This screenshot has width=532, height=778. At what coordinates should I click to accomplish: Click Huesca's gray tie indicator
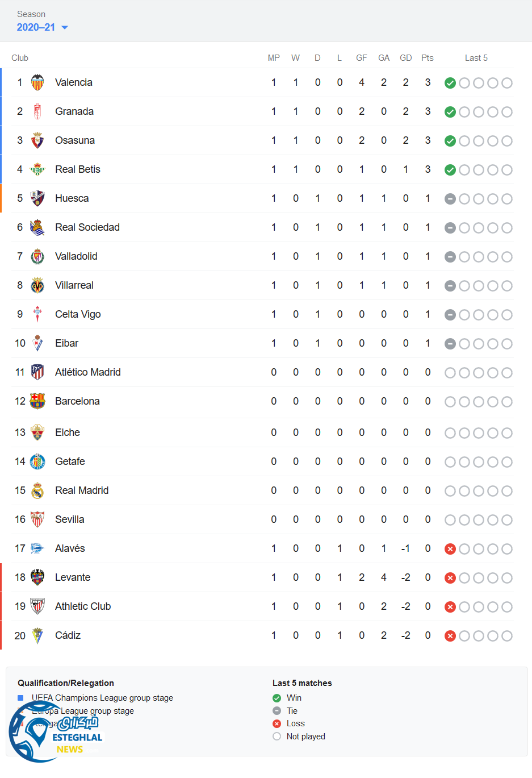[x=450, y=199]
